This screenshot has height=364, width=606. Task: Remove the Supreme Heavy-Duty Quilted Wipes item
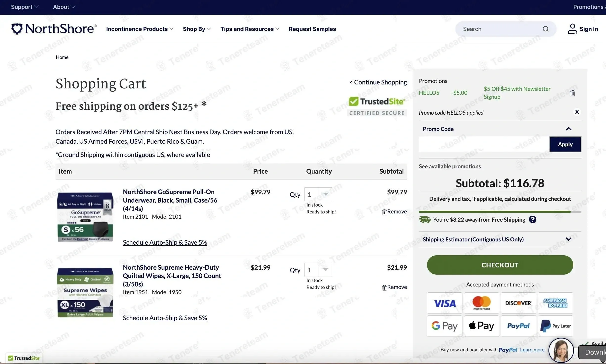[x=394, y=287]
